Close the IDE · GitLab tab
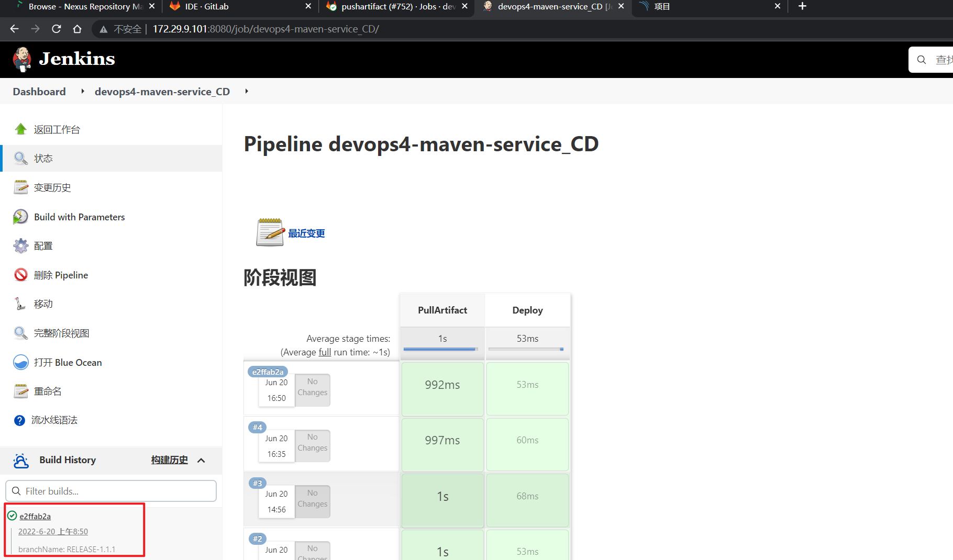 pyautogui.click(x=308, y=6)
